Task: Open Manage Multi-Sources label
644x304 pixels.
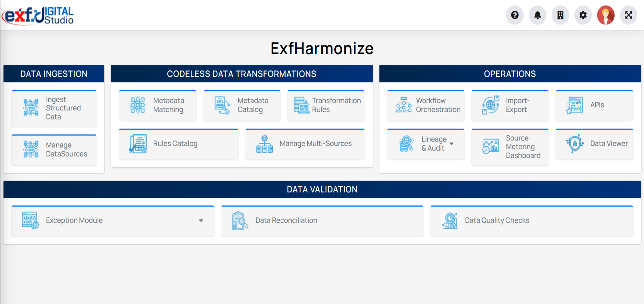Action: [316, 144]
